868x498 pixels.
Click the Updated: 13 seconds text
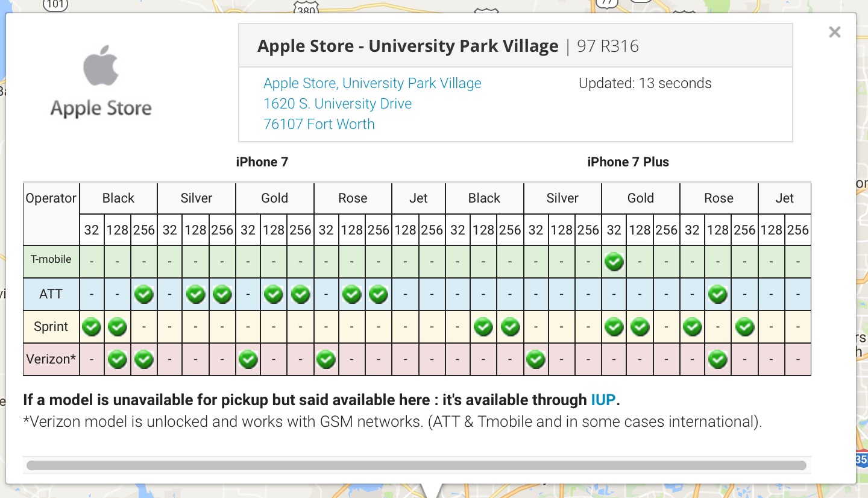[645, 83]
